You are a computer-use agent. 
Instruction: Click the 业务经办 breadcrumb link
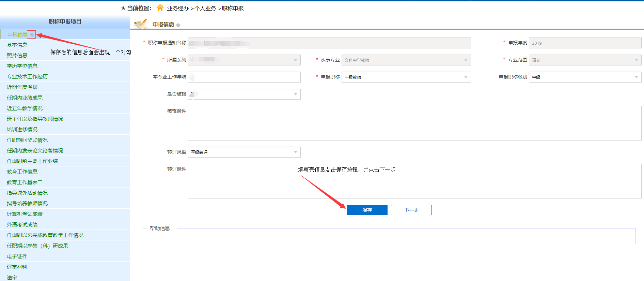(x=177, y=8)
